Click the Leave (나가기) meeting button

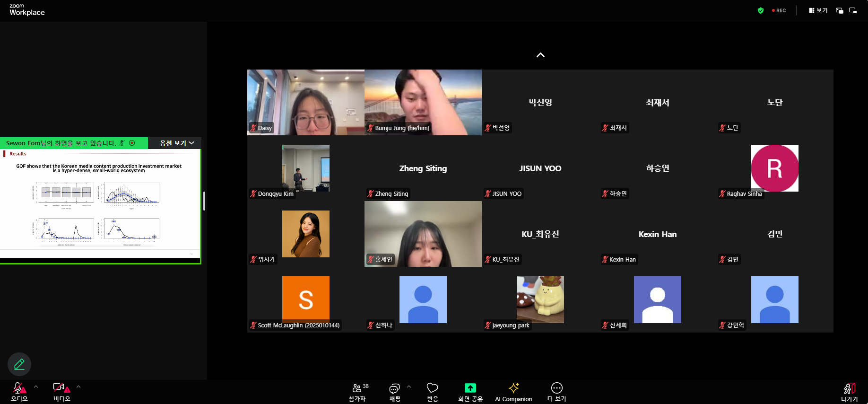(x=849, y=392)
